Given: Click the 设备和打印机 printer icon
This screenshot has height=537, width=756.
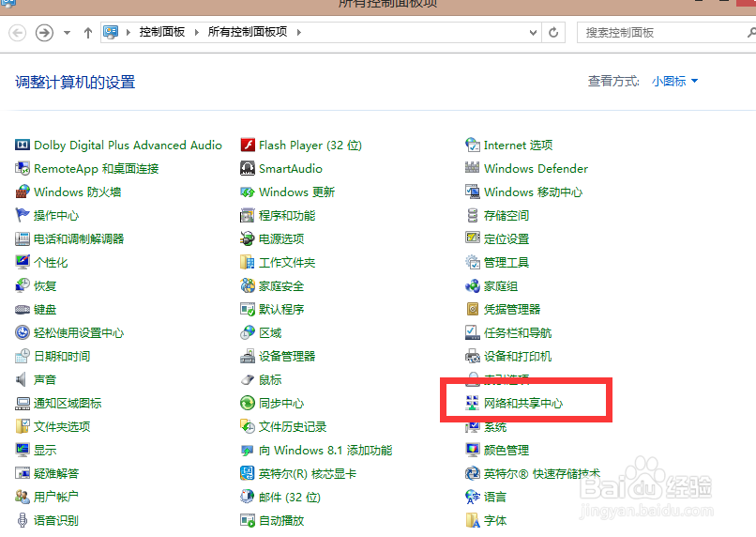Looking at the screenshot, I should click(x=473, y=356).
